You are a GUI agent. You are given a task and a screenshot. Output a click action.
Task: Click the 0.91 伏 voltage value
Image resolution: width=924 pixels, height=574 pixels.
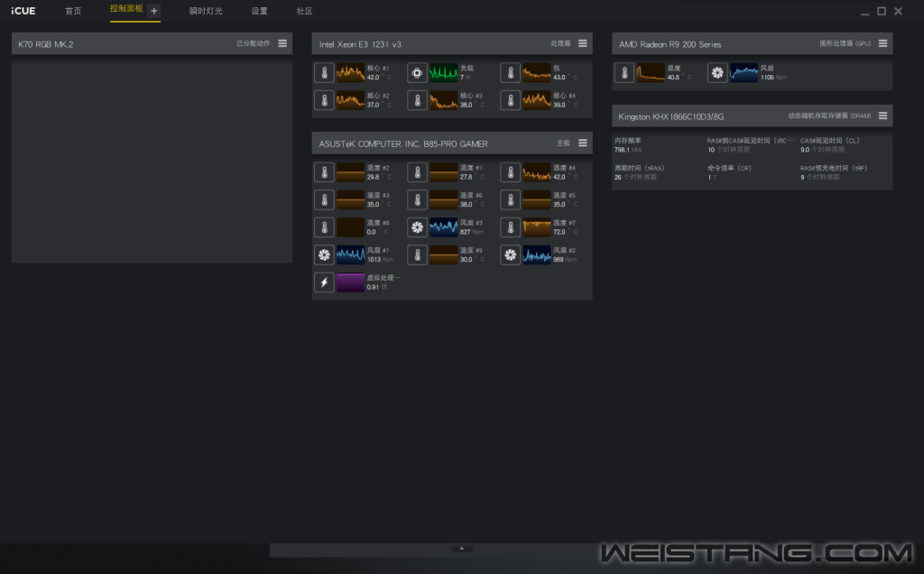tap(377, 287)
